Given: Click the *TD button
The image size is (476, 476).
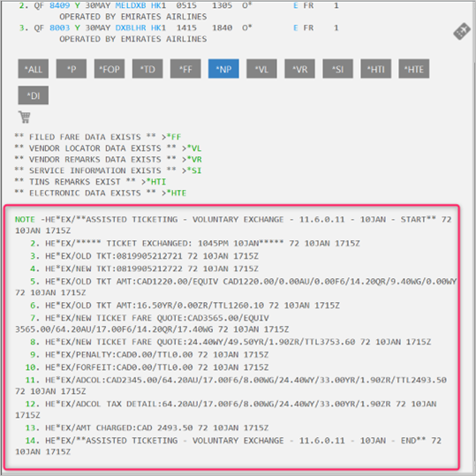Looking at the screenshot, I should tap(147, 69).
